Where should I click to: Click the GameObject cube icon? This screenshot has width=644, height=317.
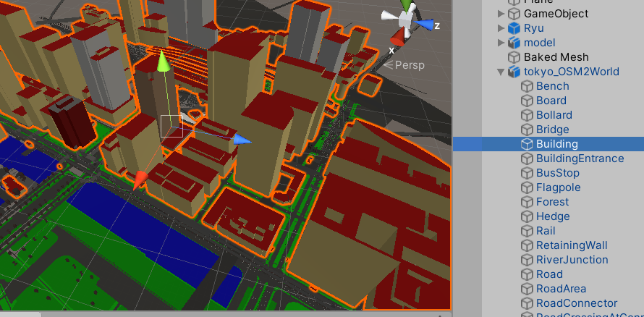pos(514,14)
